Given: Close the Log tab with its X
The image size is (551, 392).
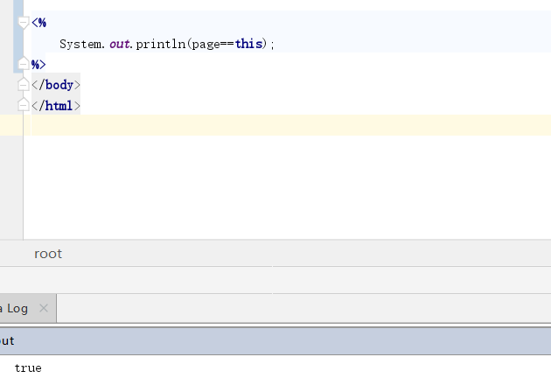Looking at the screenshot, I should pyautogui.click(x=44, y=308).
